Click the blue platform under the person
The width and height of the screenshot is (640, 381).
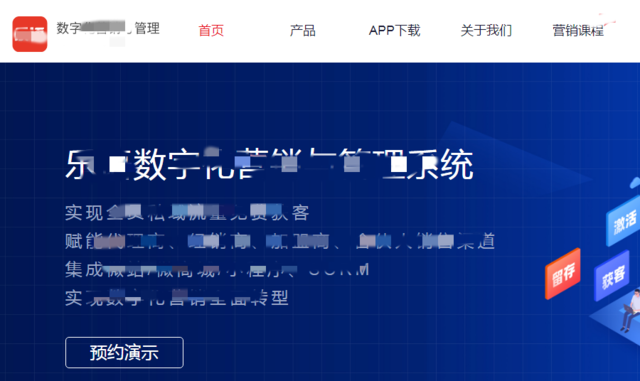(616, 323)
